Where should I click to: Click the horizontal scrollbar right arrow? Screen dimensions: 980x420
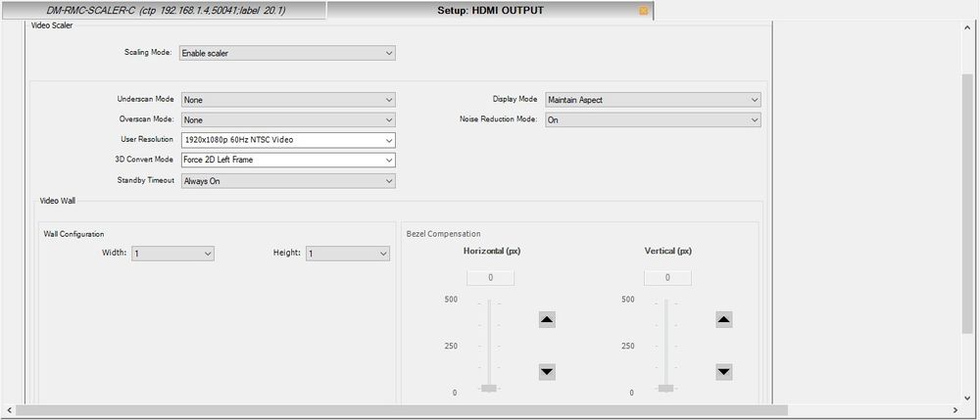click(955, 410)
